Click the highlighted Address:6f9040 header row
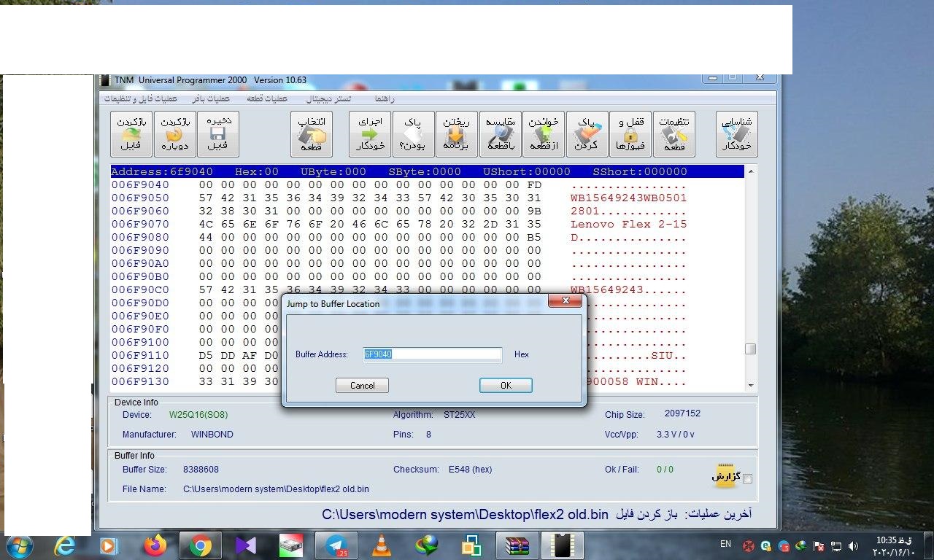 click(428, 171)
